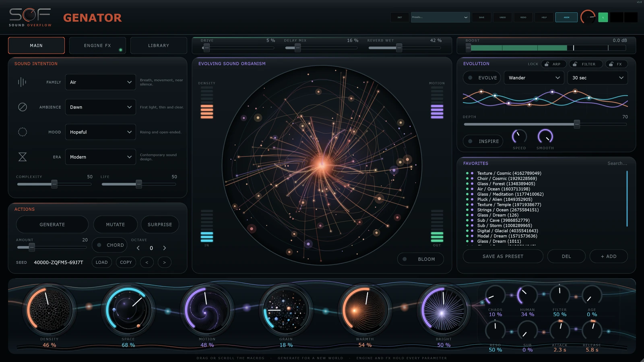Toggle the FILTER lock icon
Screen dimensions: 644x362
pyautogui.click(x=575, y=64)
